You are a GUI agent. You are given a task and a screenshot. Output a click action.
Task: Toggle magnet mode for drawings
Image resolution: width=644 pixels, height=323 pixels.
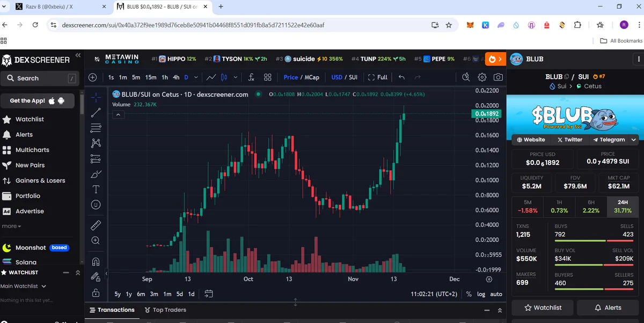tap(96, 262)
